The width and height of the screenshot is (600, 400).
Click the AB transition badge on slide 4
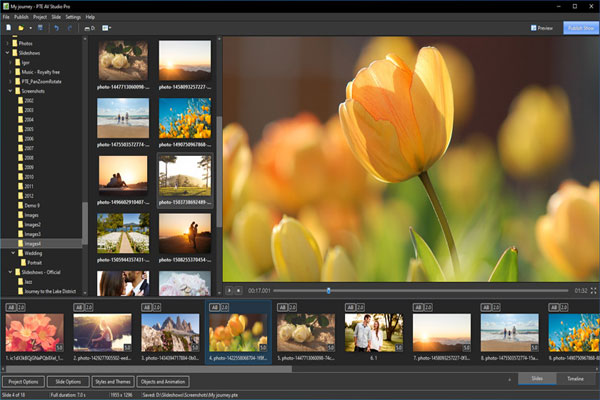tap(216, 307)
